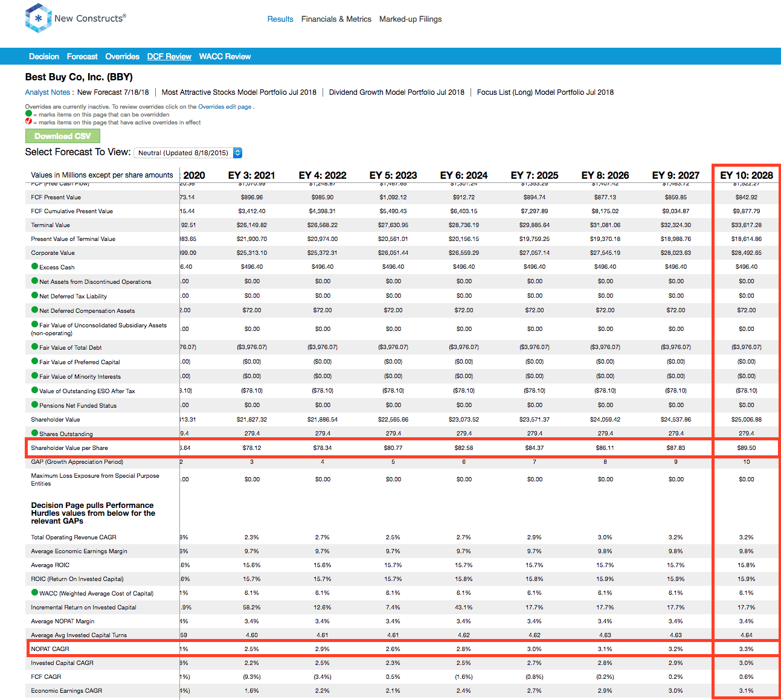
Task: Click GAP (Growth Appreciation Period) row label
Action: coord(77,461)
